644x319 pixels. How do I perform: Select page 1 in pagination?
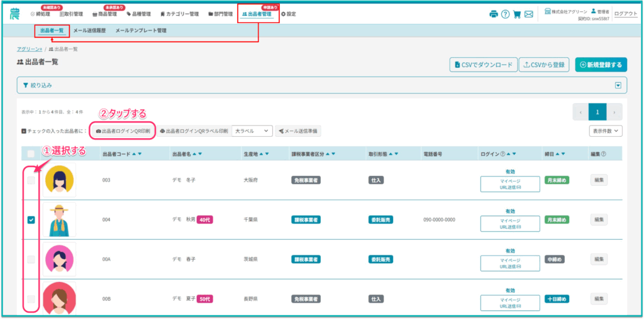coord(597,112)
